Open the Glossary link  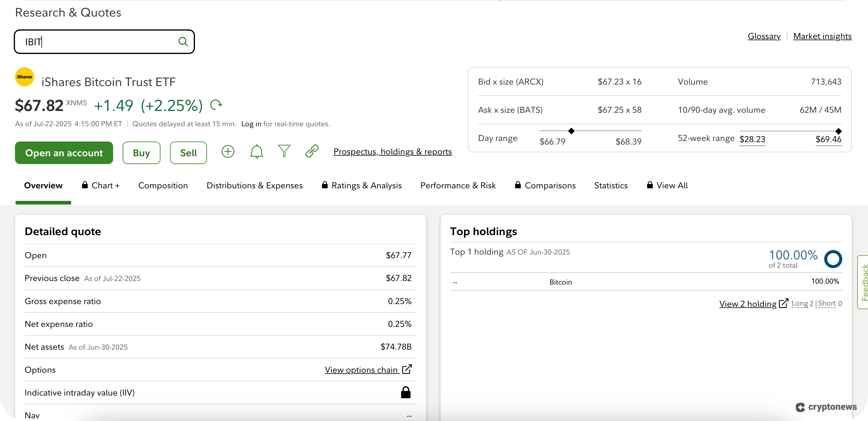(764, 36)
